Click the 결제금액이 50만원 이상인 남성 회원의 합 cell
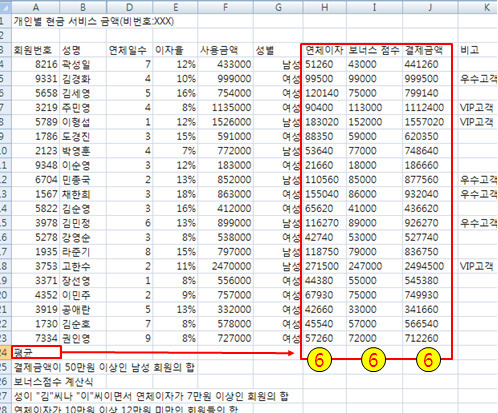The height and width of the screenshot is (413, 498). tap(104, 368)
